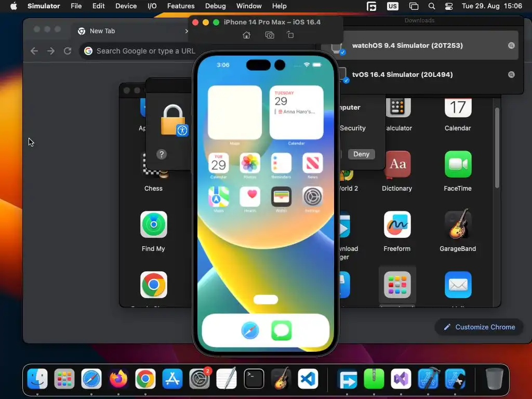Viewport: 532px width, 399px height.
Task: Open the File menu
Action: (x=76, y=6)
